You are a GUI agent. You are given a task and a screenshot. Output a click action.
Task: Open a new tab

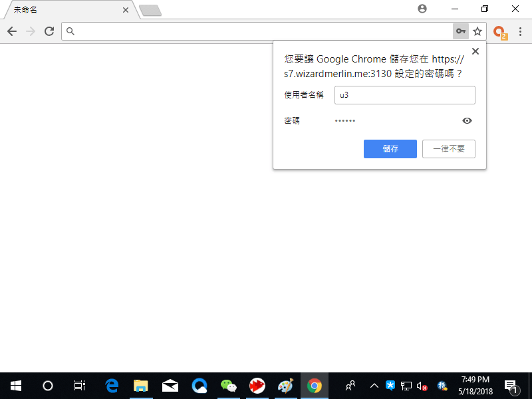tap(150, 11)
